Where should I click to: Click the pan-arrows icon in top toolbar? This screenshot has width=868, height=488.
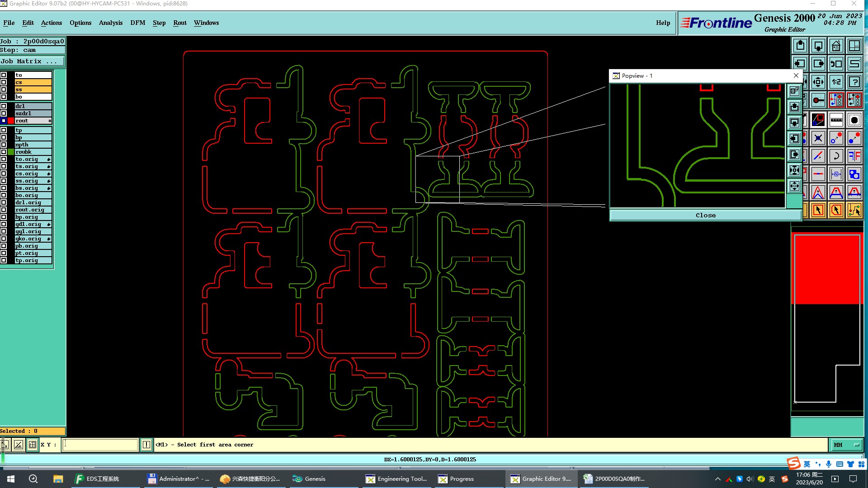818,82
